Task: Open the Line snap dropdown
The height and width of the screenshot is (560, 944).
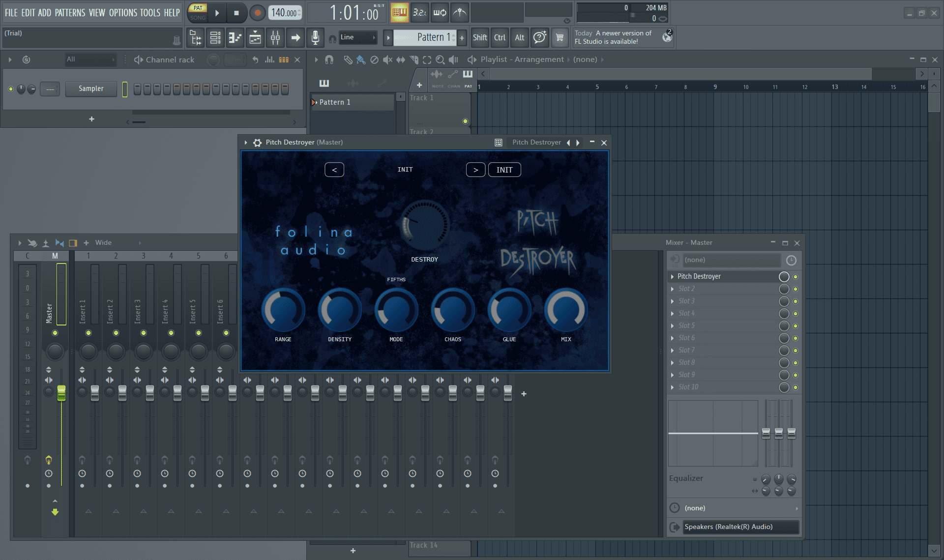Action: (358, 37)
